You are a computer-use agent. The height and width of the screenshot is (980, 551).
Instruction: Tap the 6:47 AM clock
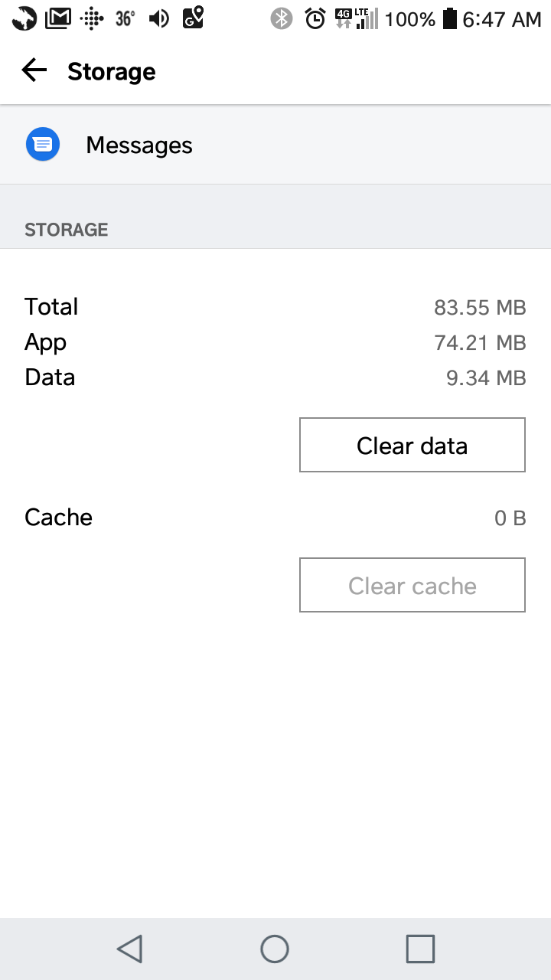click(x=502, y=19)
